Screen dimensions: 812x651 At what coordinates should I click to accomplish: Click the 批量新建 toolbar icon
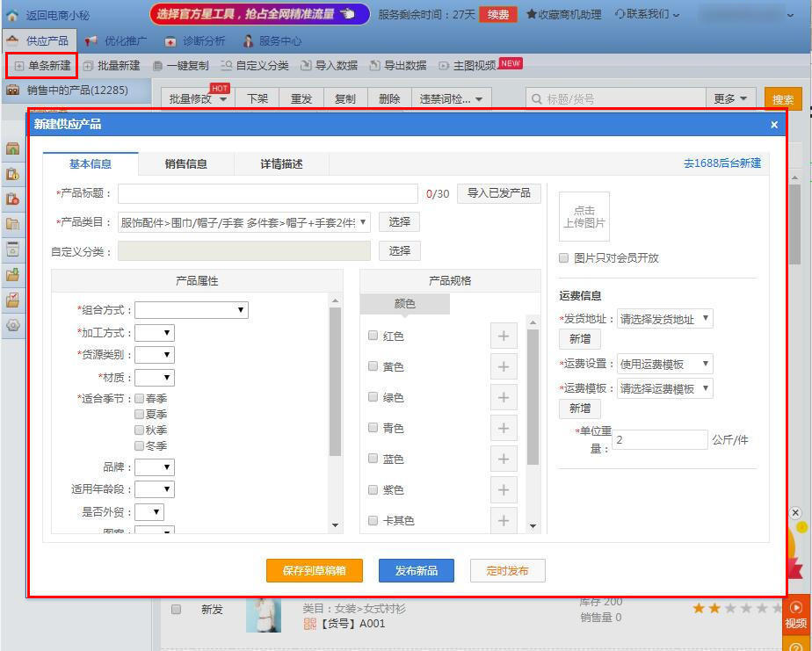[89, 66]
